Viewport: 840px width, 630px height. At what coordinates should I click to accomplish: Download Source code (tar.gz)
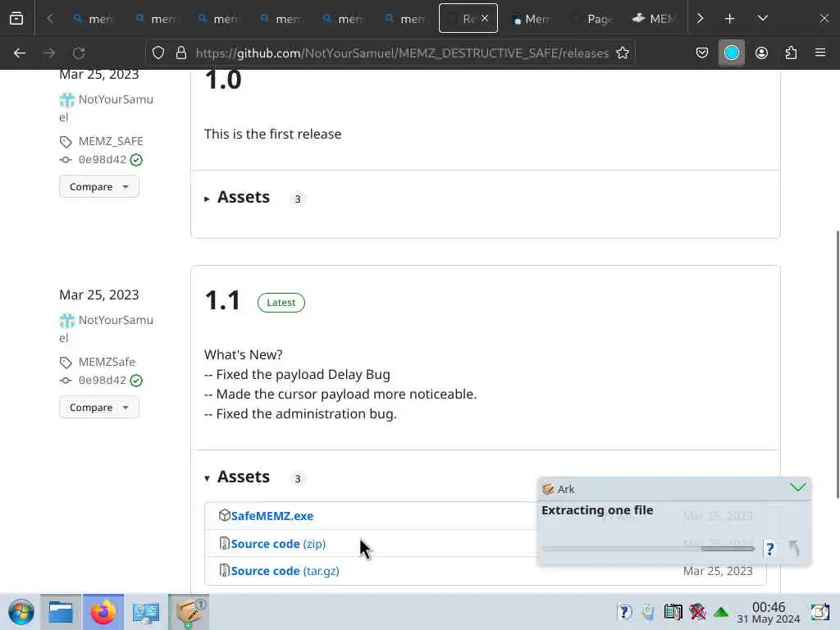pyautogui.click(x=285, y=571)
